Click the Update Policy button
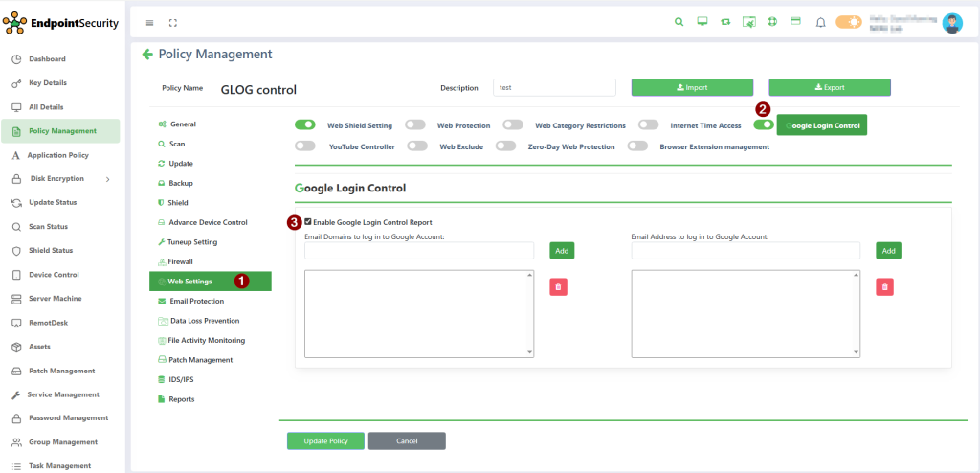This screenshot has height=473, width=980. (x=325, y=440)
